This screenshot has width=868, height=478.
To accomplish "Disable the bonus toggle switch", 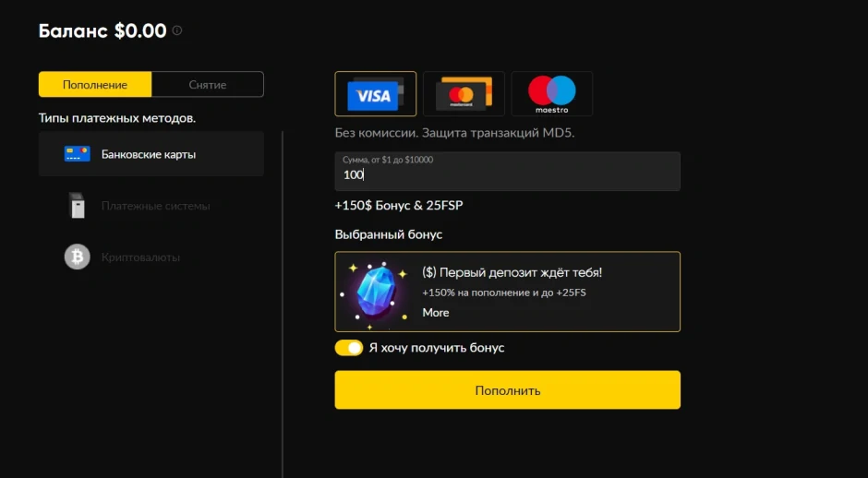I will tap(348, 348).
